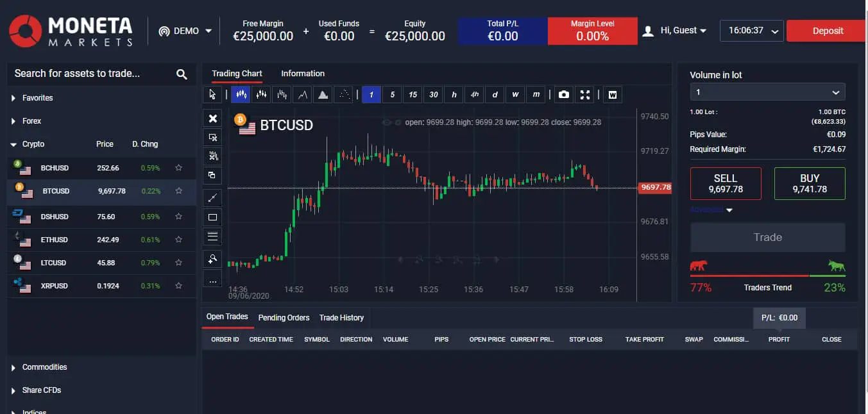The width and height of the screenshot is (868, 414).
Task: Switch to the Information tab
Action: pos(303,74)
